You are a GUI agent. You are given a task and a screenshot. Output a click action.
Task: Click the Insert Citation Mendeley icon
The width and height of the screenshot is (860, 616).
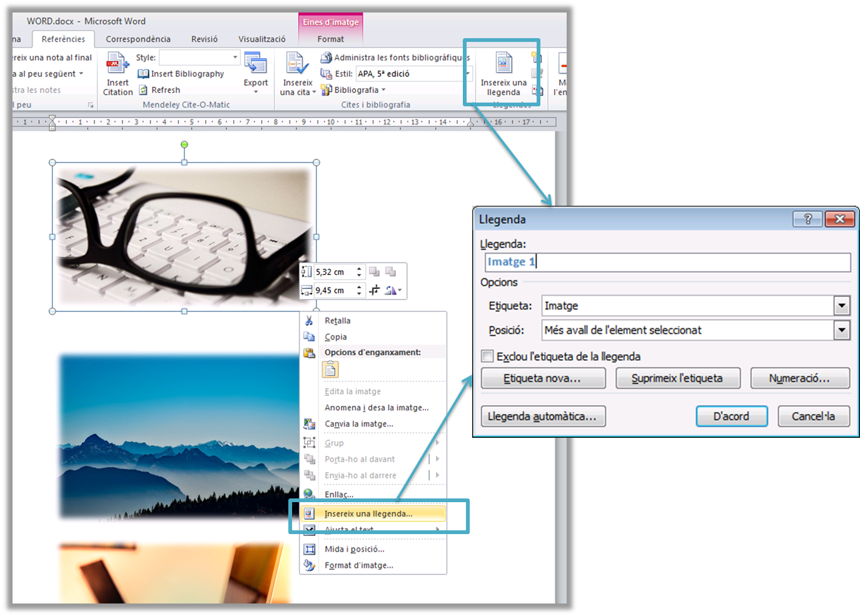(x=118, y=74)
